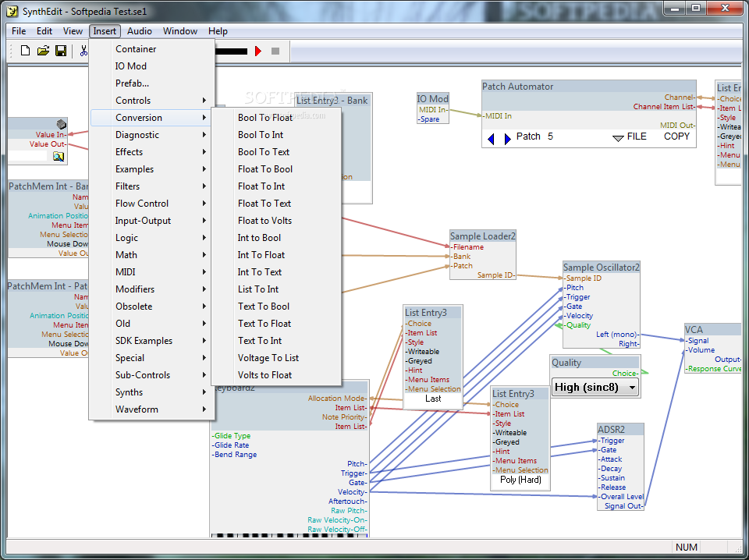Select Int To Float conversion

point(276,255)
